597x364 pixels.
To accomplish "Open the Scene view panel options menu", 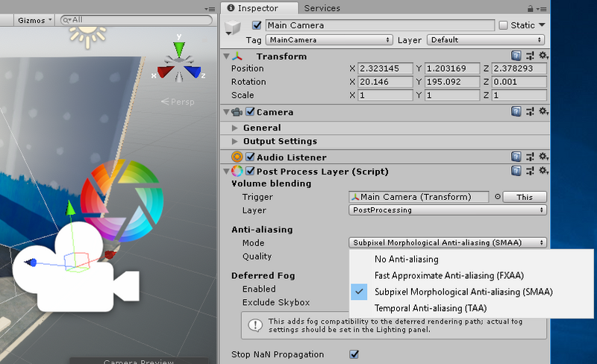I will 210,9.
